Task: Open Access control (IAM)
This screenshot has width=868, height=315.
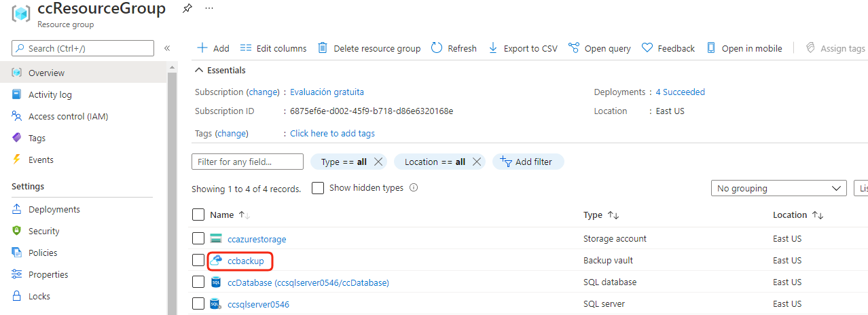Action: [68, 116]
